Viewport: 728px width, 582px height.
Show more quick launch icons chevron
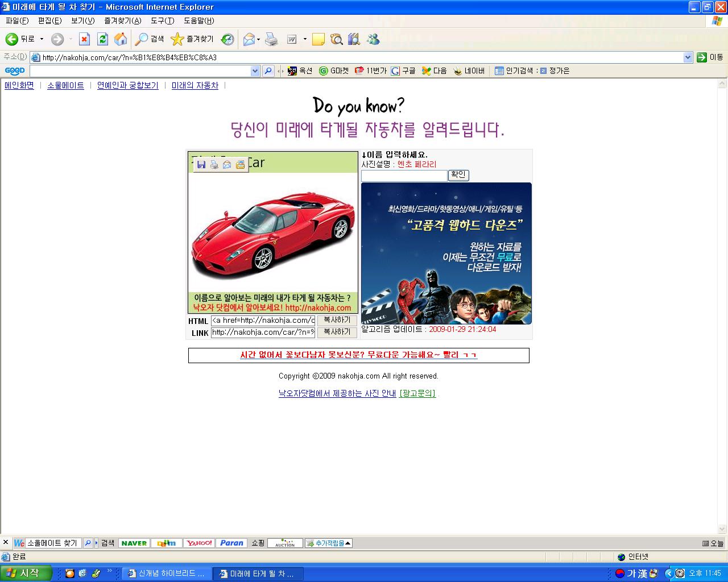(x=110, y=570)
